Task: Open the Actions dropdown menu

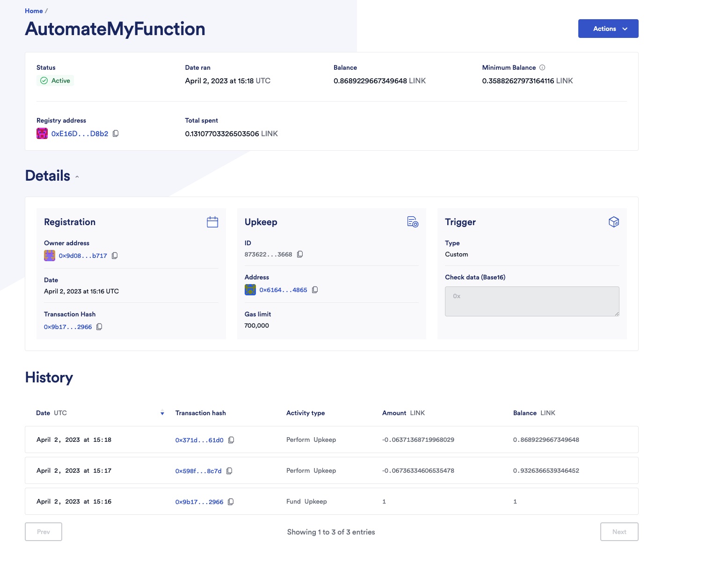Action: pyautogui.click(x=608, y=29)
